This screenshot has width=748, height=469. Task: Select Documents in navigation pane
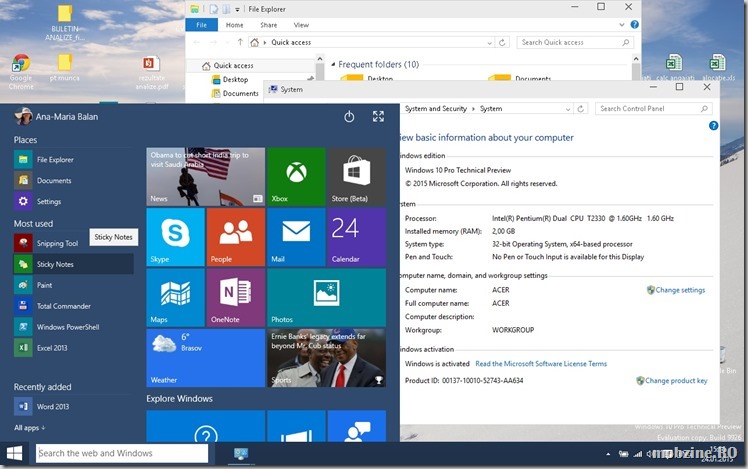[x=235, y=94]
